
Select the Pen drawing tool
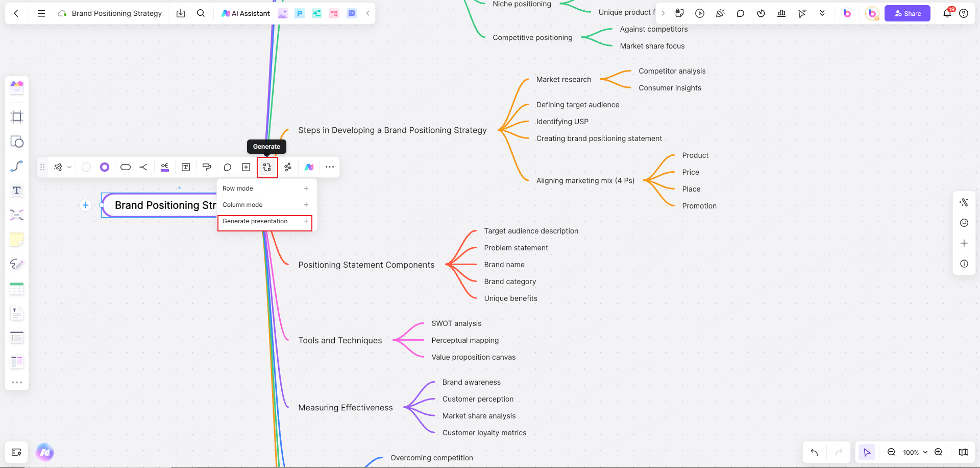[17, 264]
